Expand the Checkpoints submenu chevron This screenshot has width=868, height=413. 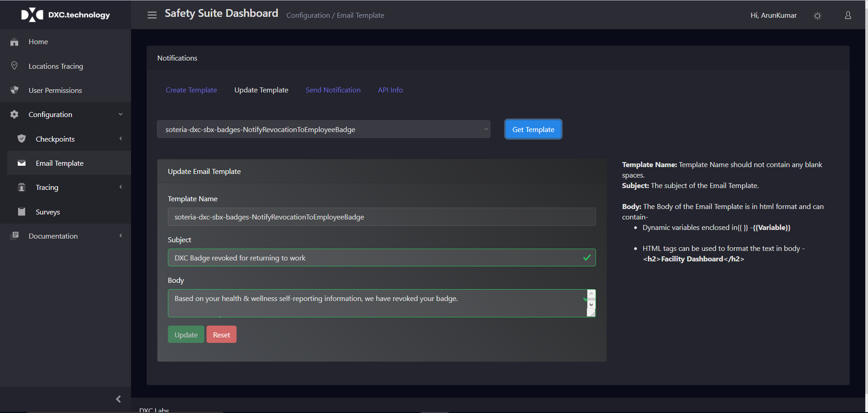click(x=121, y=138)
